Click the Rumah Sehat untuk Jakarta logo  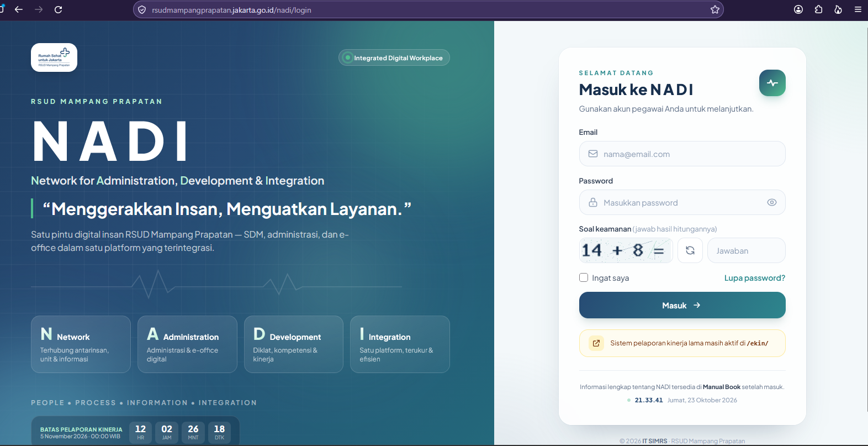pos(54,57)
